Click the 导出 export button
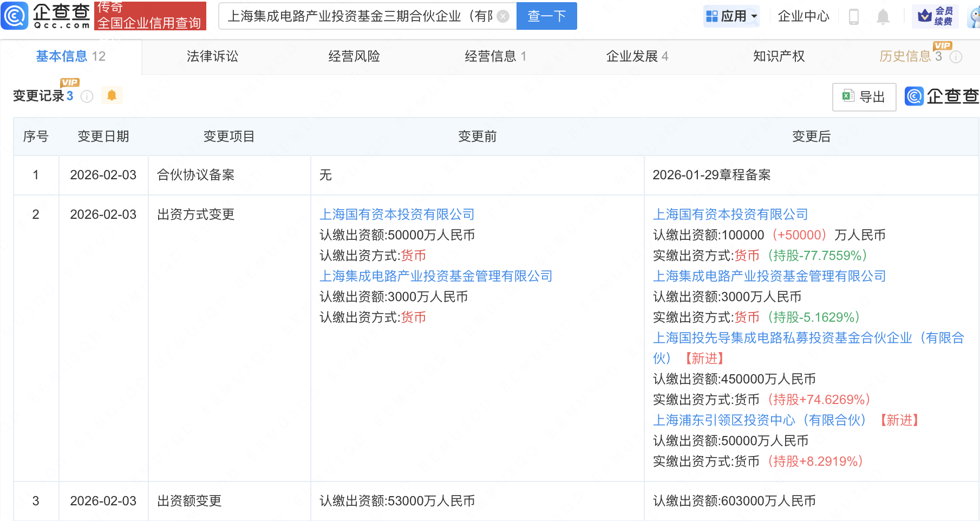 tap(864, 97)
